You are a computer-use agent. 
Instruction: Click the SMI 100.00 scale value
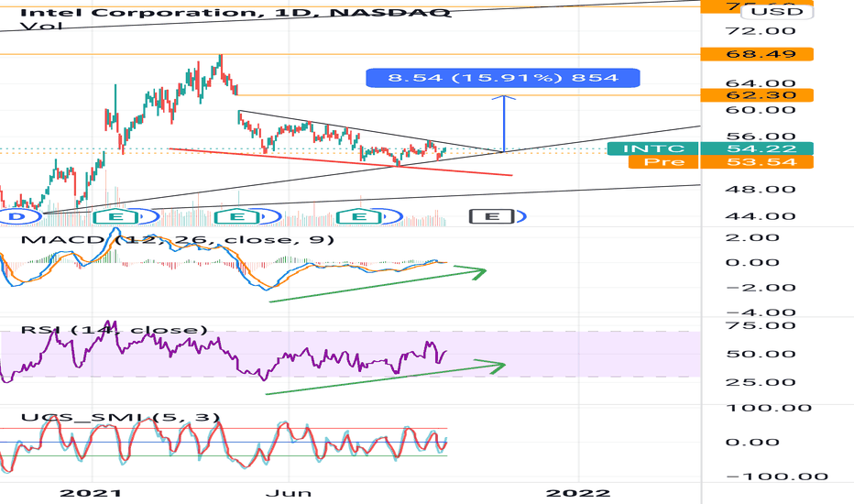click(x=769, y=408)
